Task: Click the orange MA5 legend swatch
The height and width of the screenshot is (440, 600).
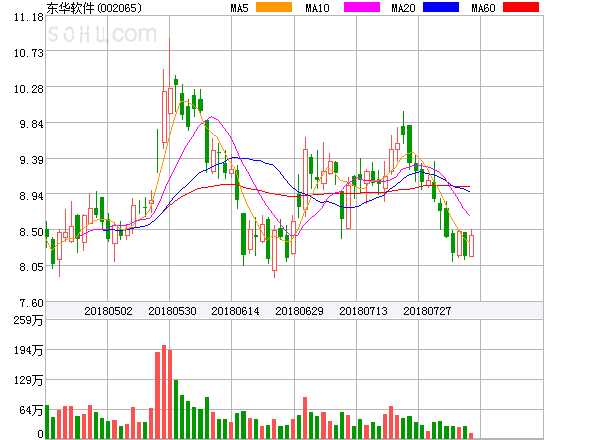Action: pyautogui.click(x=274, y=7)
